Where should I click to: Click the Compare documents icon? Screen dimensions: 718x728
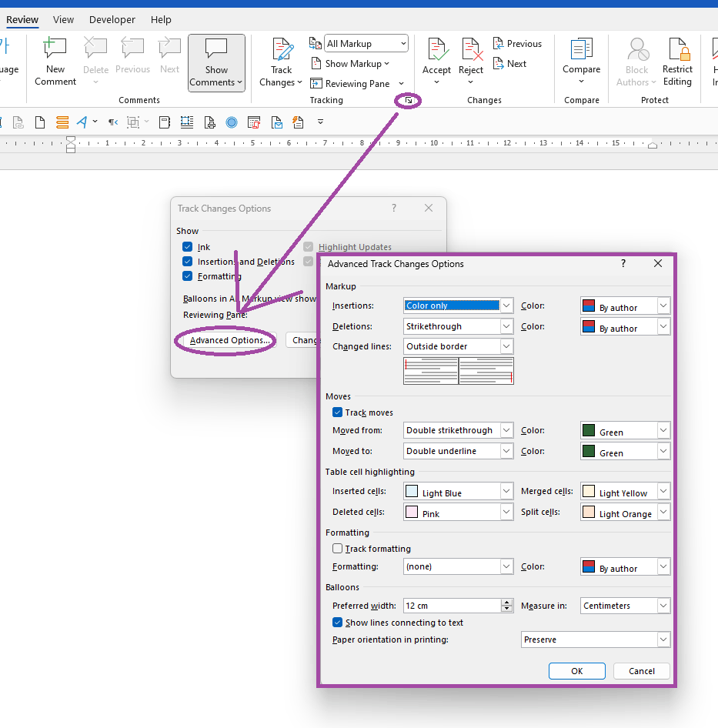[x=581, y=48]
